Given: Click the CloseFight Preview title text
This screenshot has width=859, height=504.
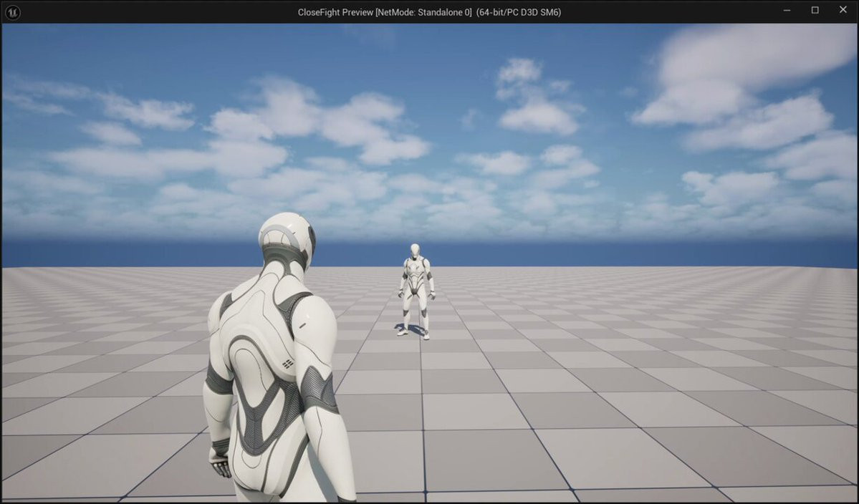Looking at the screenshot, I should tap(429, 12).
